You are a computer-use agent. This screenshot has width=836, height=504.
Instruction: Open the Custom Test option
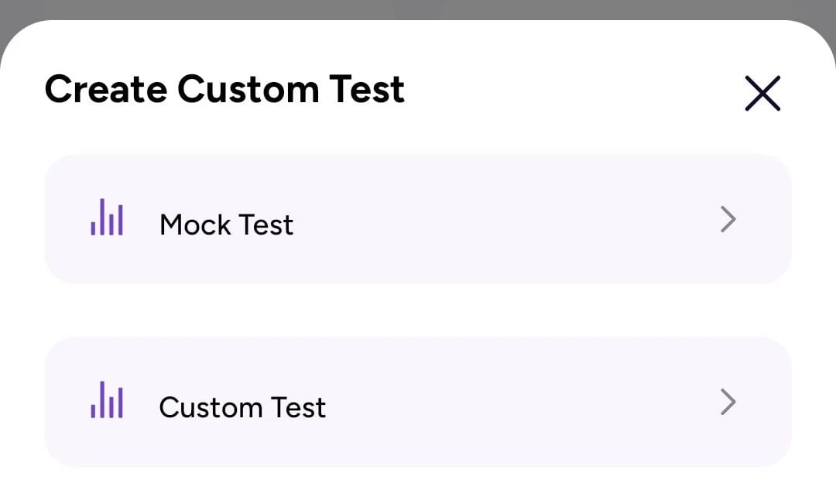pos(418,401)
